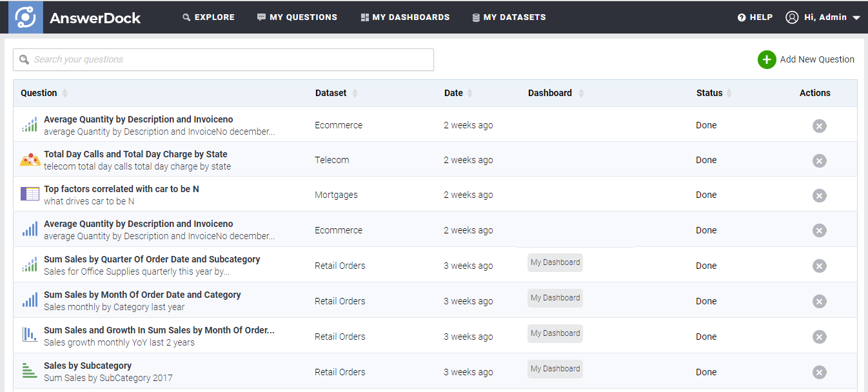Screen dimensions: 868x392
Task: Sort the table by Question column
Action: 44,93
